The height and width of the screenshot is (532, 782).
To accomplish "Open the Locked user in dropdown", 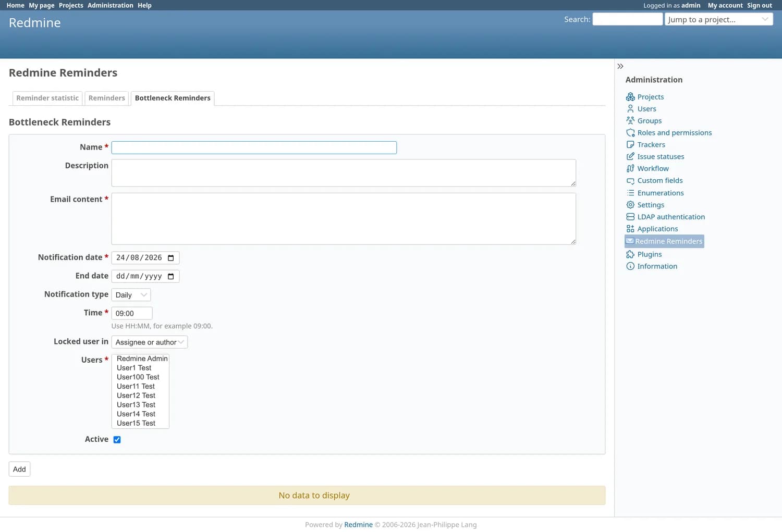I will click(x=150, y=342).
